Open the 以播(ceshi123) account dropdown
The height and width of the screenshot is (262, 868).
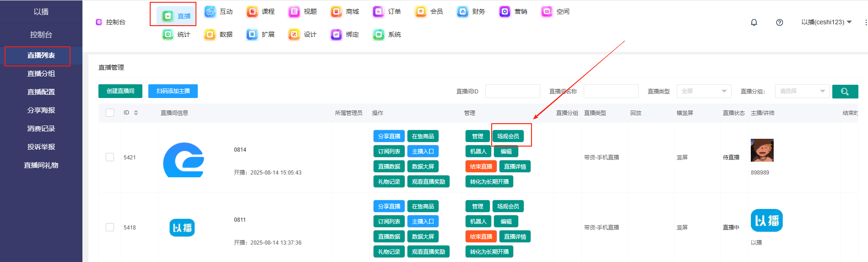pos(826,22)
